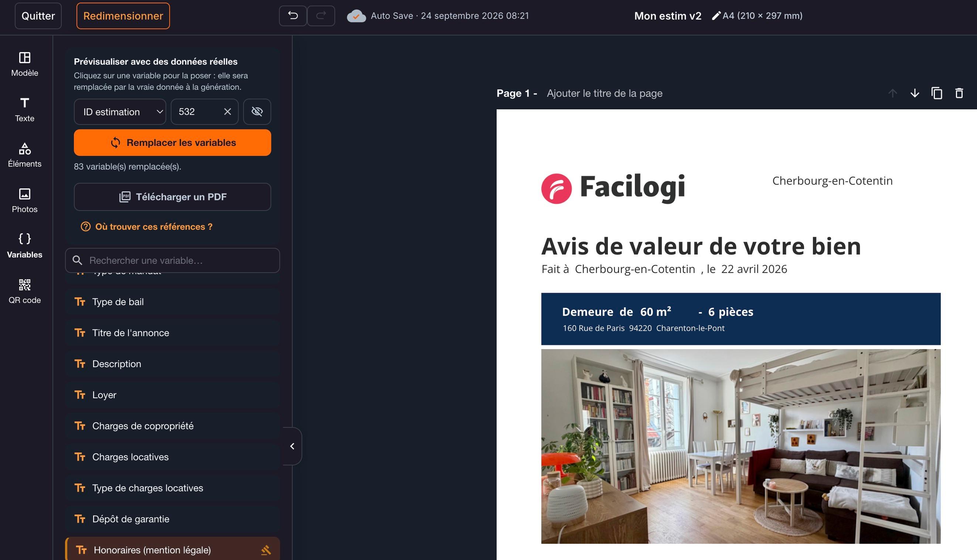Open the Photos sidebar panel
Viewport: 977px width, 560px height.
[x=25, y=200]
